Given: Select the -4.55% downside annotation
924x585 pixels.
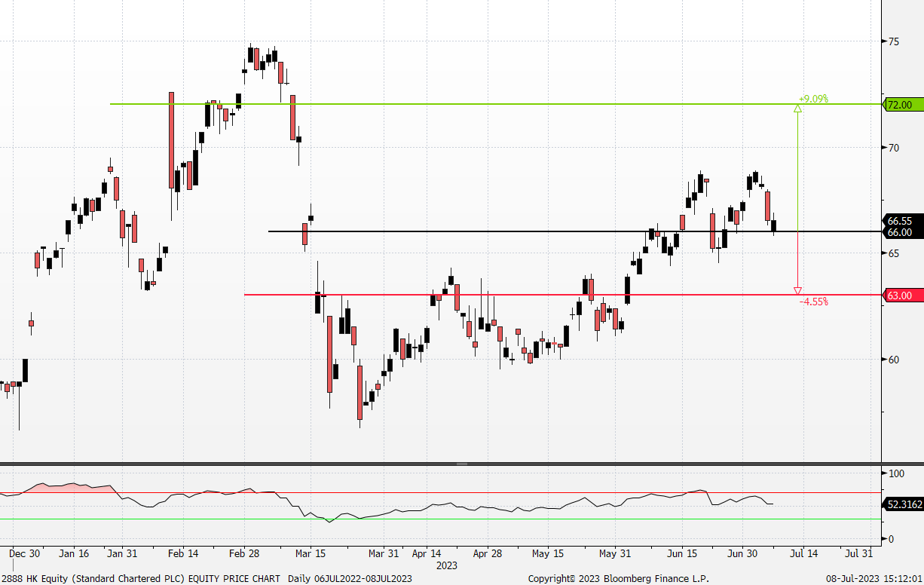Looking at the screenshot, I should click(814, 302).
